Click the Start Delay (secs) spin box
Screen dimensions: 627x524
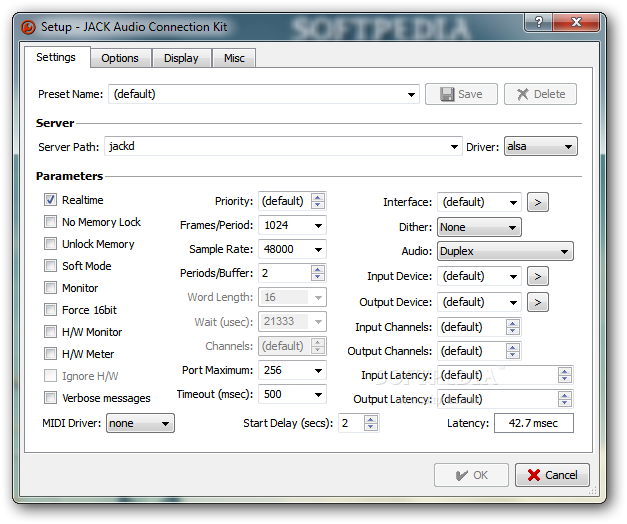(x=359, y=423)
